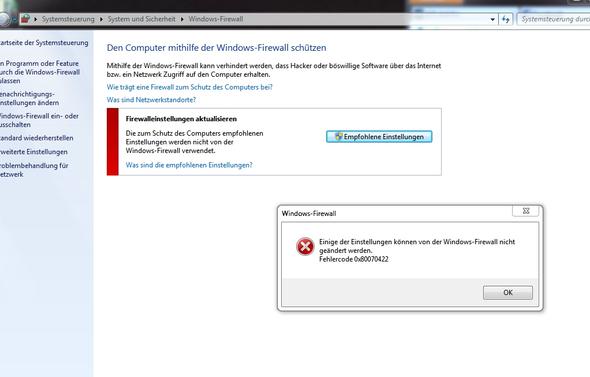Open Erweiterte Einstellungen link
Screen dimensions: 590x377
coord(33,152)
